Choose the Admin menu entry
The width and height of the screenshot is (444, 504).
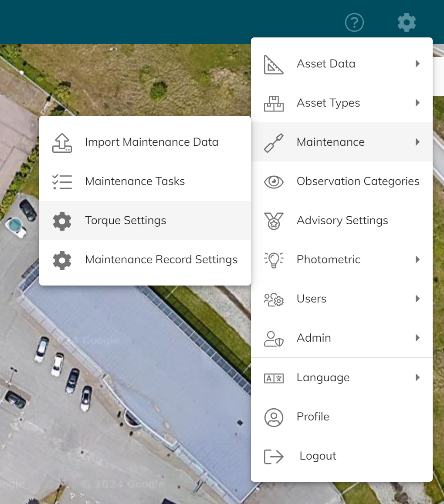coord(314,338)
